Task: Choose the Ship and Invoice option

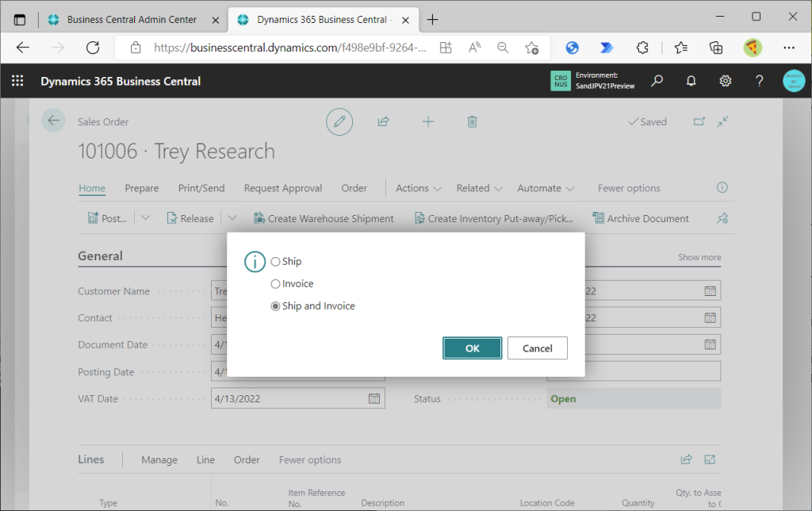Action: [x=275, y=306]
